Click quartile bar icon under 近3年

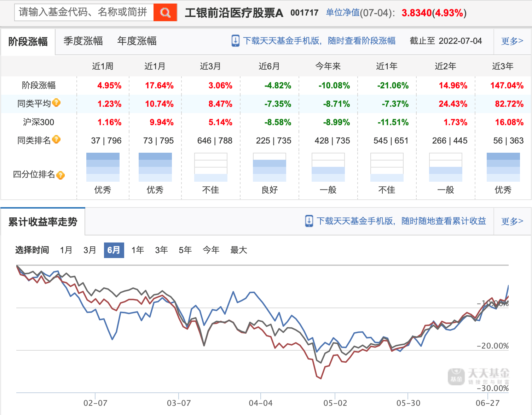[503, 167]
